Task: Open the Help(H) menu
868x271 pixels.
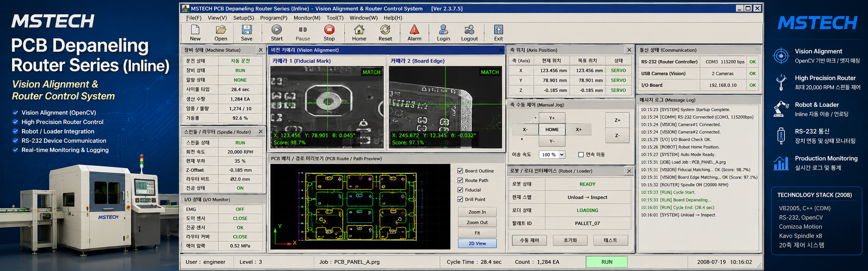Action: pos(393,18)
